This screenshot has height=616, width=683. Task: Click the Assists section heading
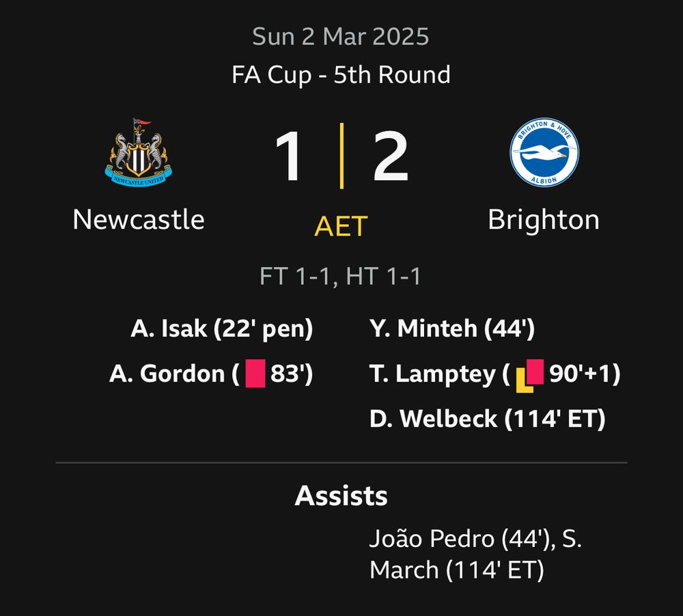pos(341,496)
